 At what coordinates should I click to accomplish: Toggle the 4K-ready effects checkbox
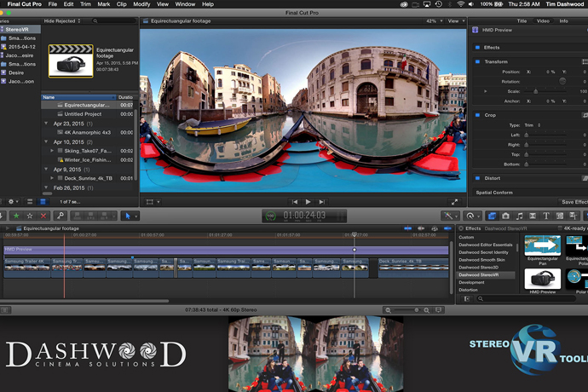(x=560, y=228)
